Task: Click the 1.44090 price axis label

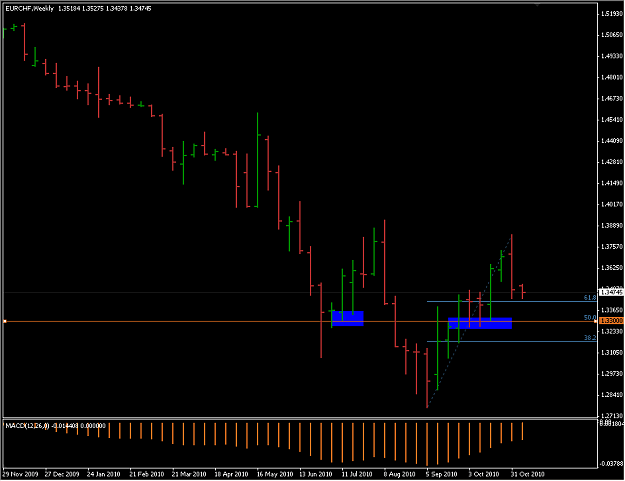Action: pyautogui.click(x=611, y=141)
